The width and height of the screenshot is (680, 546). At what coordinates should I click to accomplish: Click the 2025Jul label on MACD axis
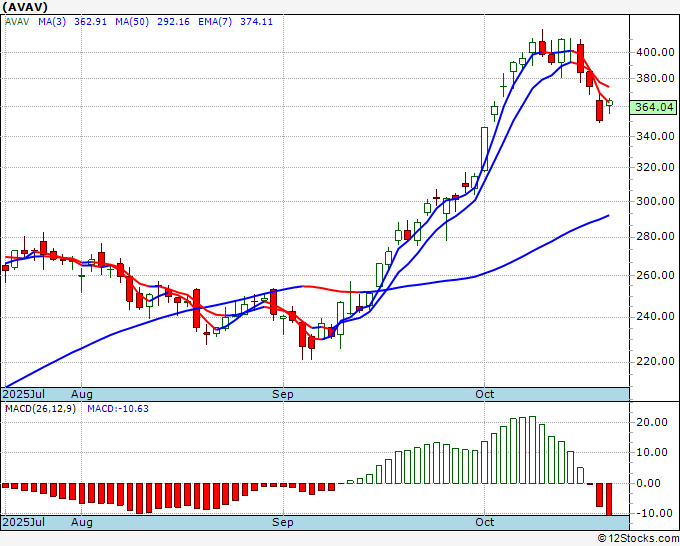coord(24,522)
